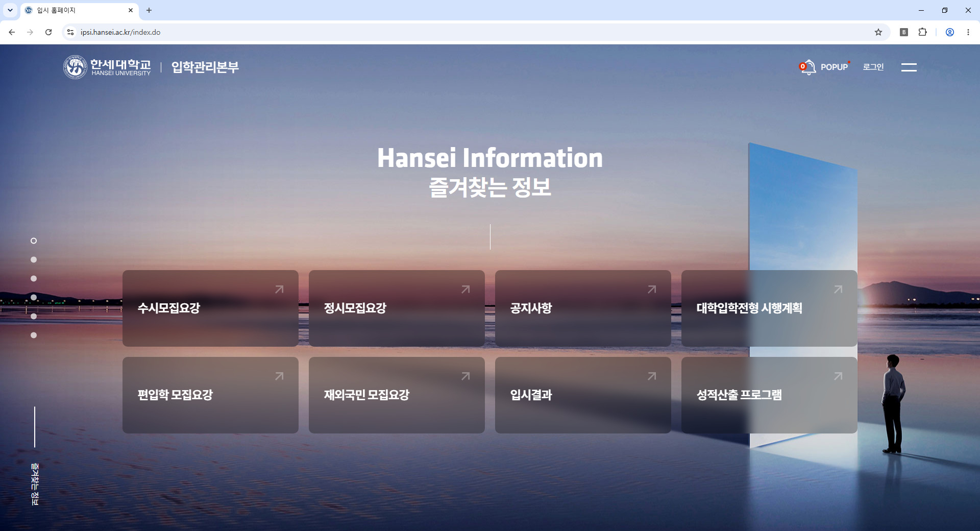Click the arrow icon on 공지사항 card
This screenshot has width=980, height=531.
tap(652, 289)
